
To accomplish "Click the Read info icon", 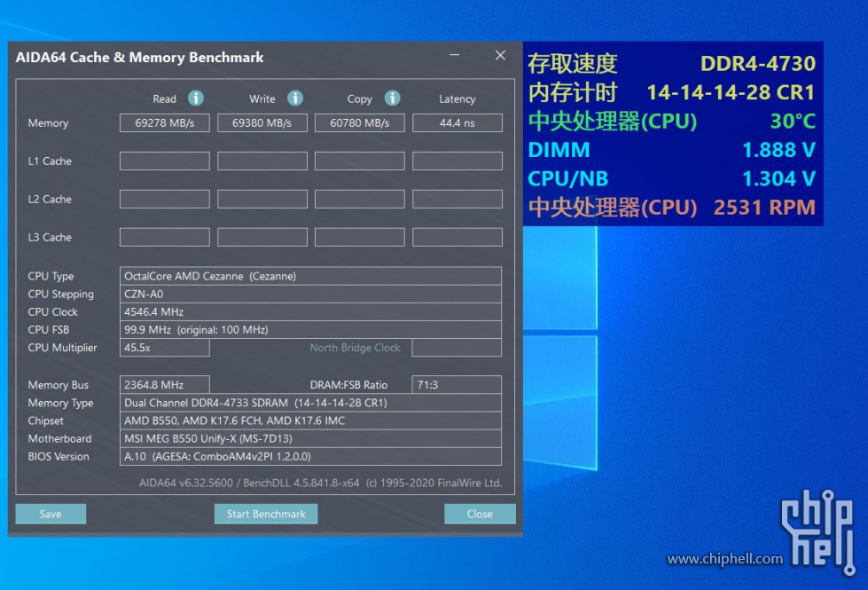I will [x=195, y=98].
